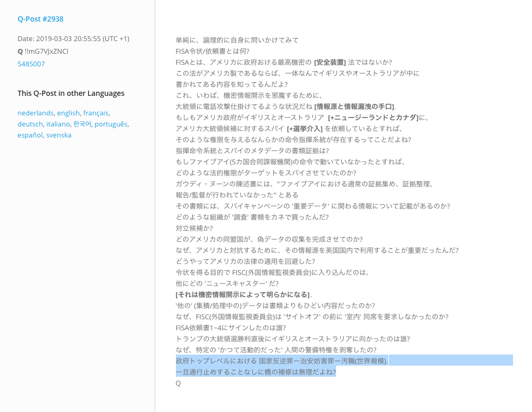
Task: Click the line 対立候補か?
Action: pos(194,228)
